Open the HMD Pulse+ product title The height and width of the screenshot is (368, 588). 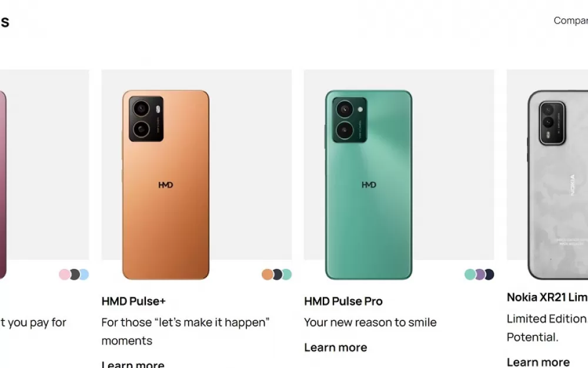tap(133, 301)
